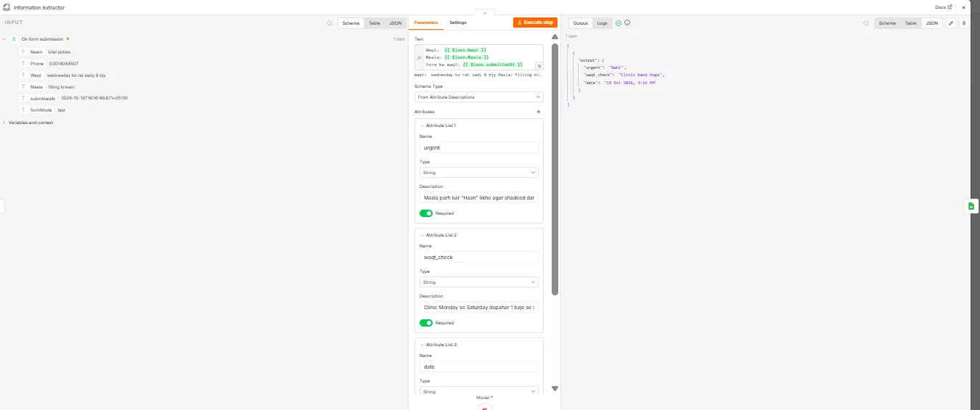Collapse Attribute List 2 section
Image resolution: width=980 pixels, height=410 pixels.
pyautogui.click(x=422, y=235)
